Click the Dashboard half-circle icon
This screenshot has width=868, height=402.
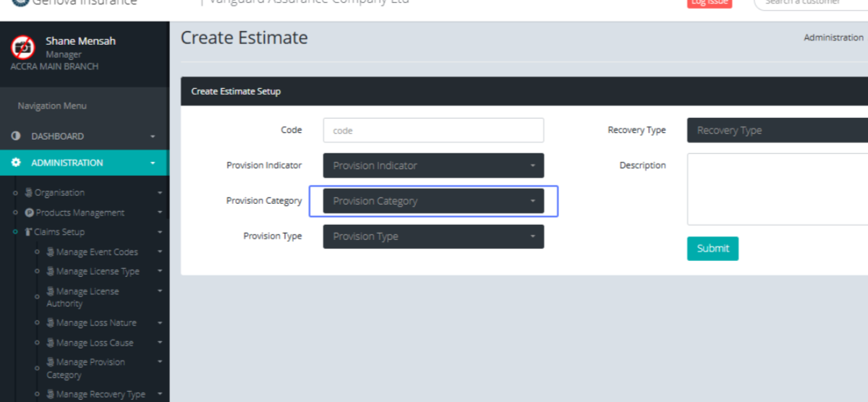(x=16, y=136)
